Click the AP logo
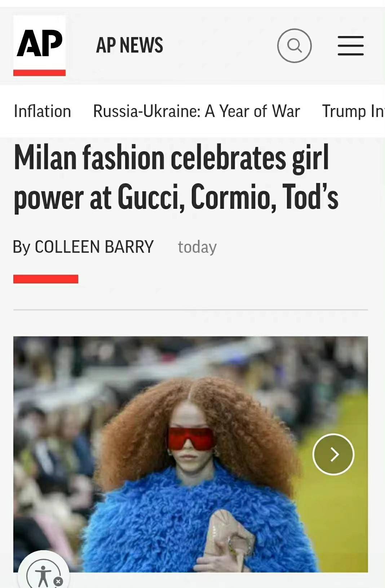This screenshot has width=385, height=588. [39, 46]
